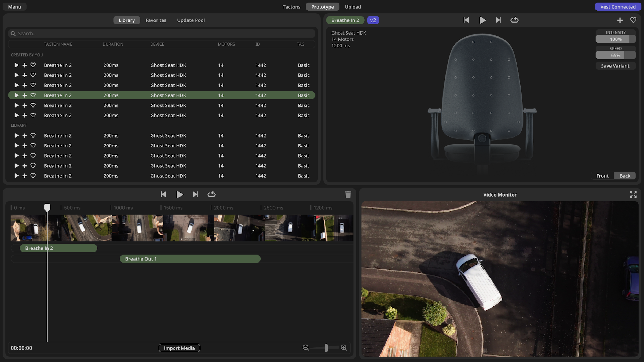Switch to the Favorites tab

tap(156, 20)
